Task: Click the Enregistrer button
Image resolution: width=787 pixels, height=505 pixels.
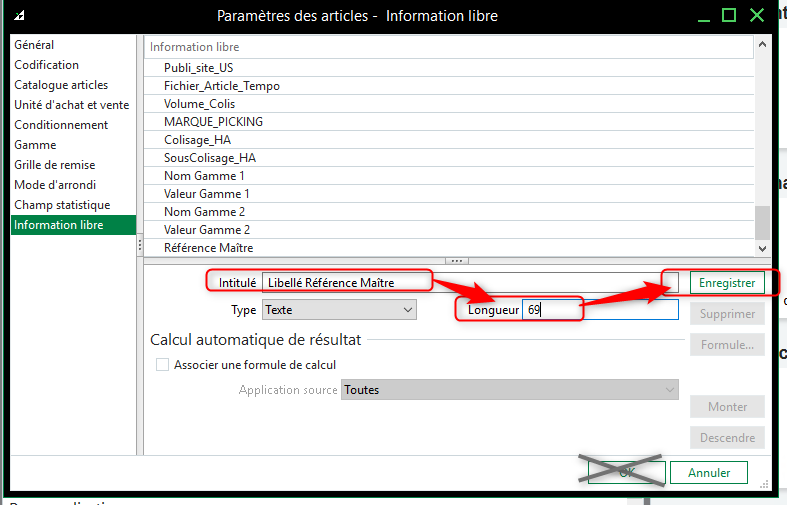Action: click(x=727, y=283)
